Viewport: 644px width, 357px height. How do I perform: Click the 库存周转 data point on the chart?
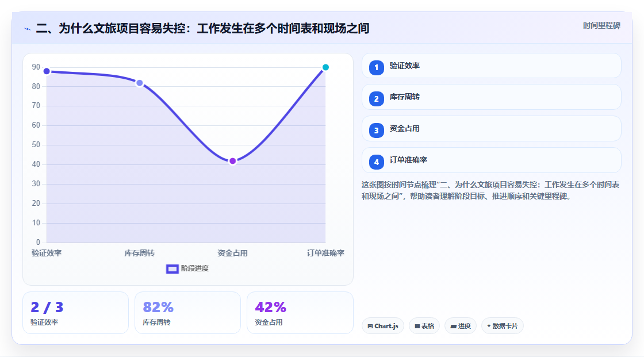(x=140, y=83)
